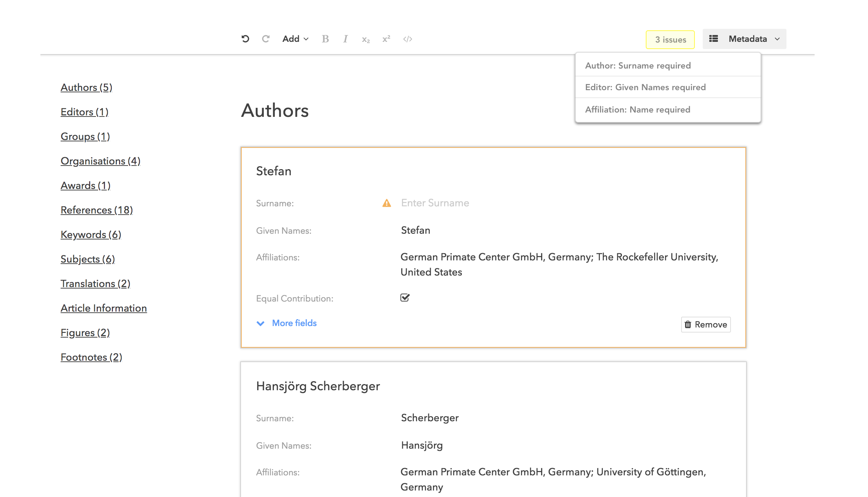The width and height of the screenshot is (868, 497).
Task: Open the Add dropdown menu
Action: (295, 39)
